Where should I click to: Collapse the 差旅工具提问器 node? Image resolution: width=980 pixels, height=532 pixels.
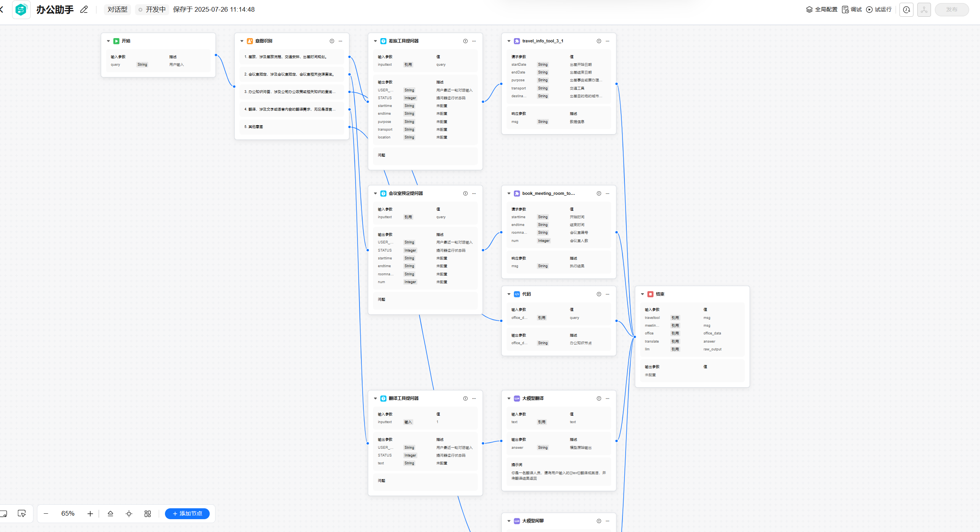[x=375, y=41]
